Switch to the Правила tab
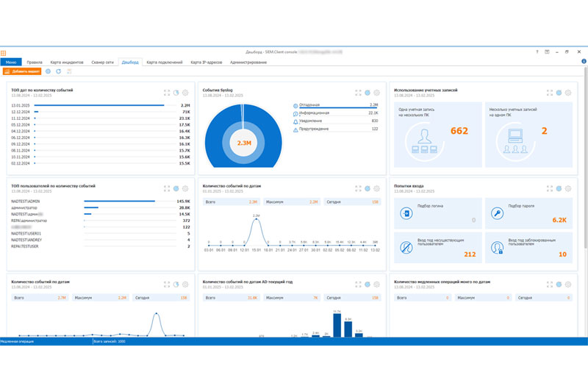Viewport: 588px width, 392px height. coord(35,63)
